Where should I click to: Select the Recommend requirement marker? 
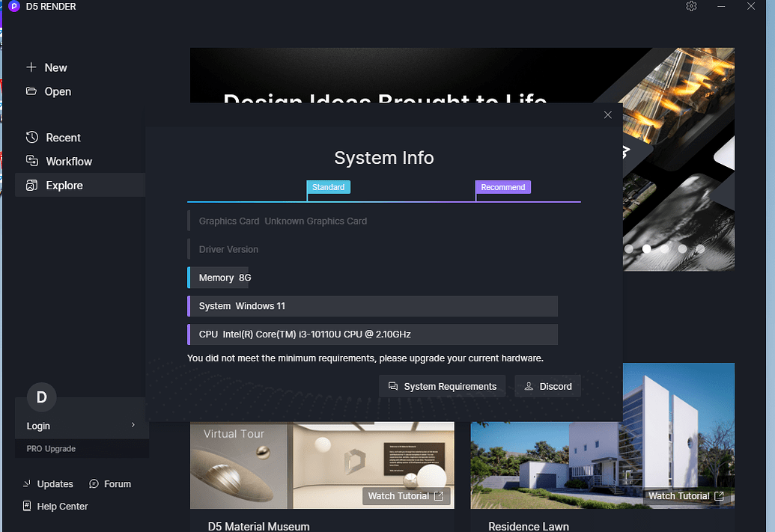click(x=503, y=187)
